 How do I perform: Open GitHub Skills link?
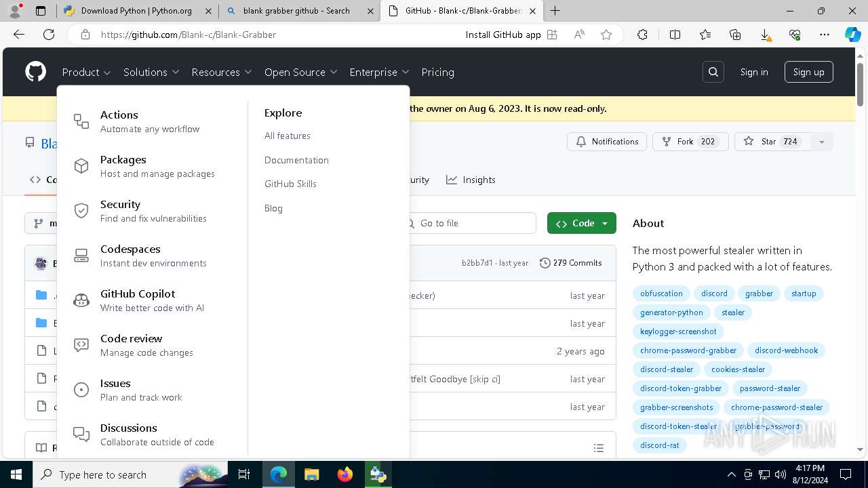point(290,184)
